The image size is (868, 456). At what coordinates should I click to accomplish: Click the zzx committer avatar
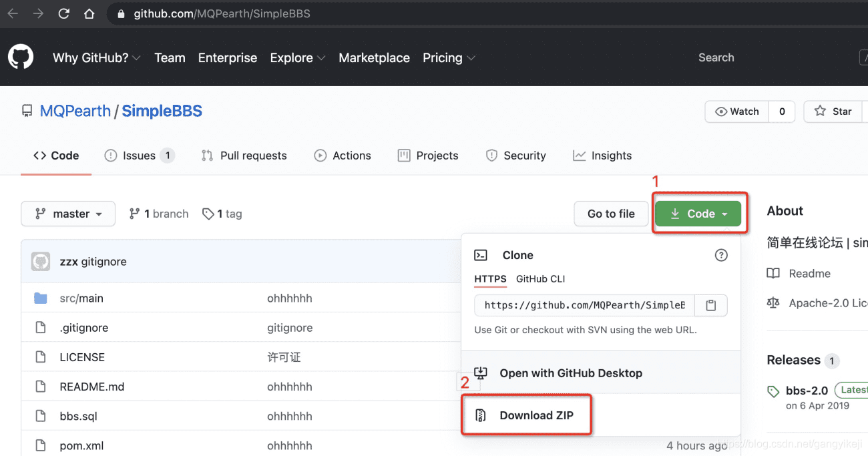(x=41, y=262)
